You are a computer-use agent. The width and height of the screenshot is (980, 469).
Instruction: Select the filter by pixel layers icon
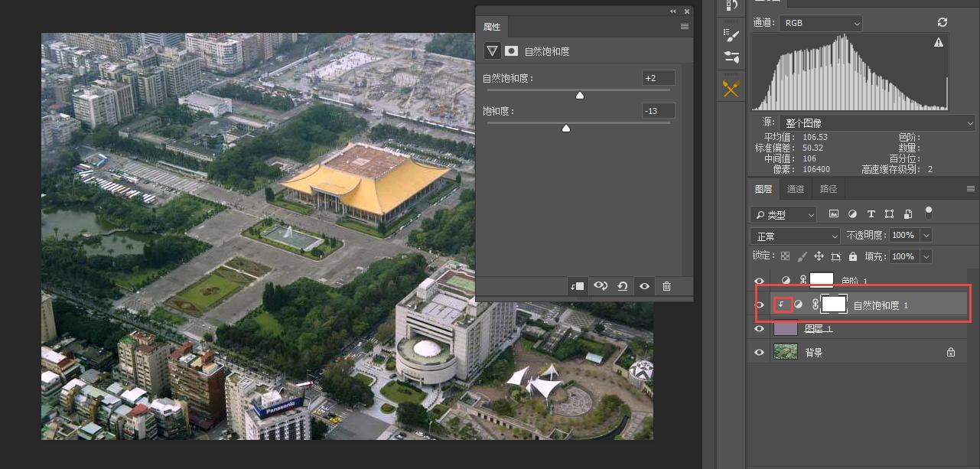point(833,214)
